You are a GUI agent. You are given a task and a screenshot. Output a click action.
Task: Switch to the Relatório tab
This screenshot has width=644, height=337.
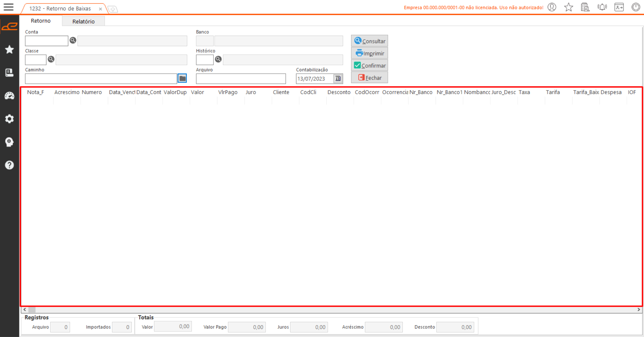point(83,22)
